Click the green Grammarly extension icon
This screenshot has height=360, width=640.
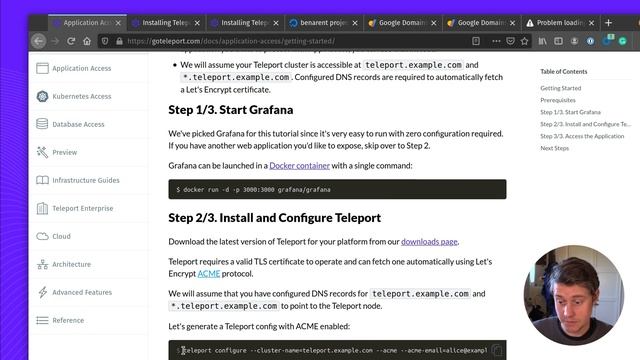click(622, 41)
